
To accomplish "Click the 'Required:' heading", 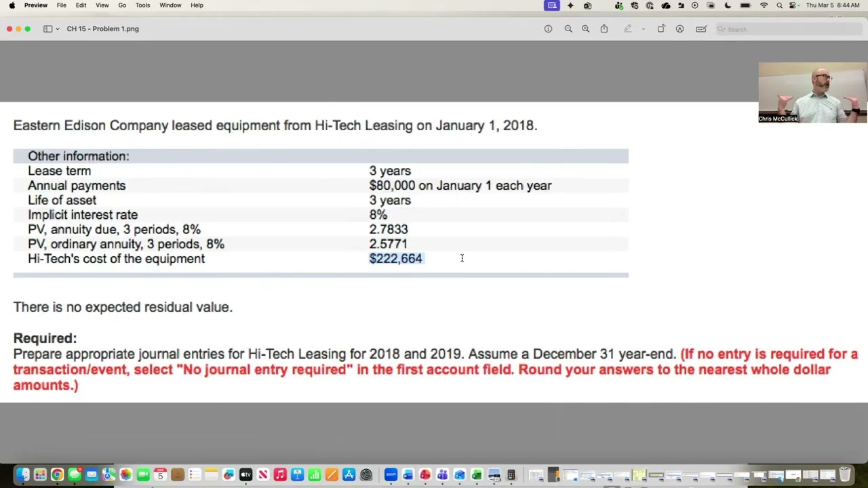I will click(45, 338).
